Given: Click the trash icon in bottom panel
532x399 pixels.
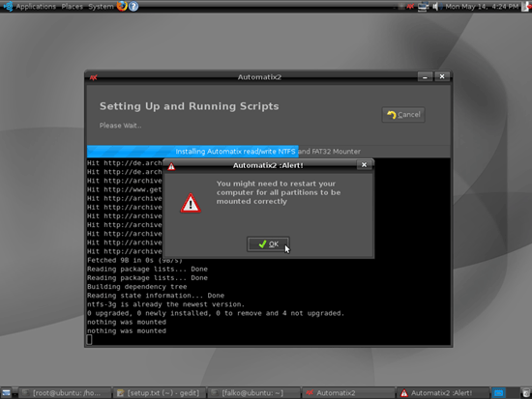Looking at the screenshot, I should 526,393.
